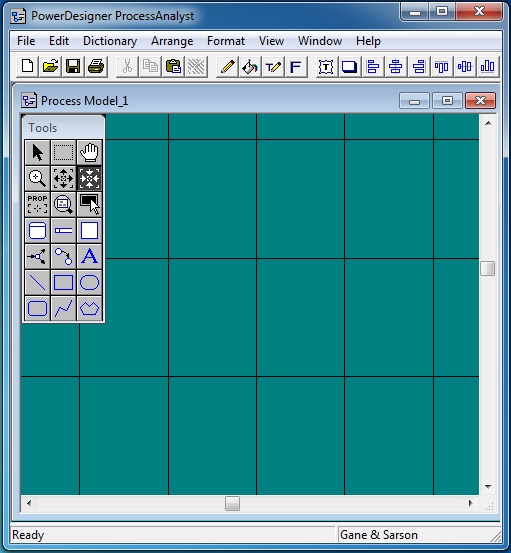Click the Cut scissors icon

[127, 66]
